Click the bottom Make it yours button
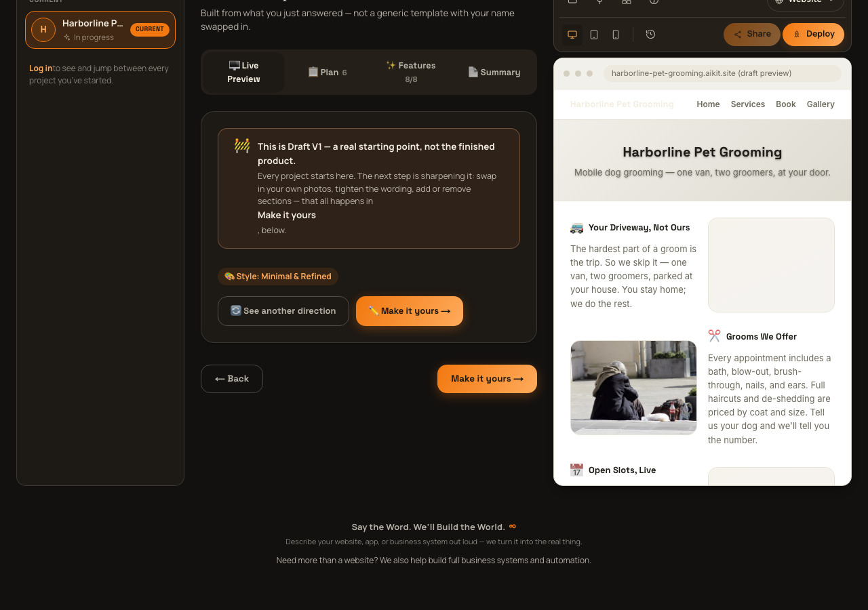868x610 pixels. tap(487, 379)
